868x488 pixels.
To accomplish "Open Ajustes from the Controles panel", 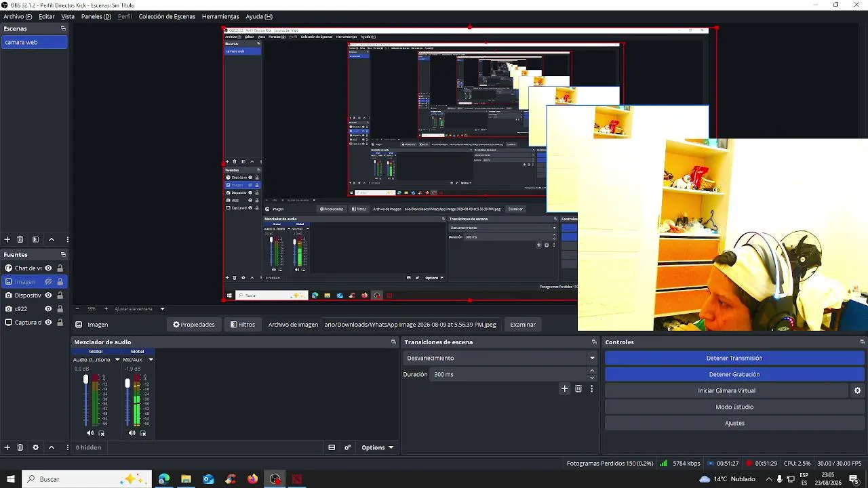I will click(734, 423).
